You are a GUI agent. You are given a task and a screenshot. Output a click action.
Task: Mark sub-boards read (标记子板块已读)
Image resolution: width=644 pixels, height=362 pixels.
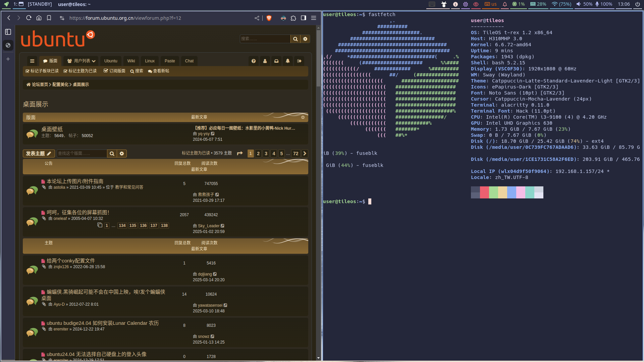click(42, 71)
